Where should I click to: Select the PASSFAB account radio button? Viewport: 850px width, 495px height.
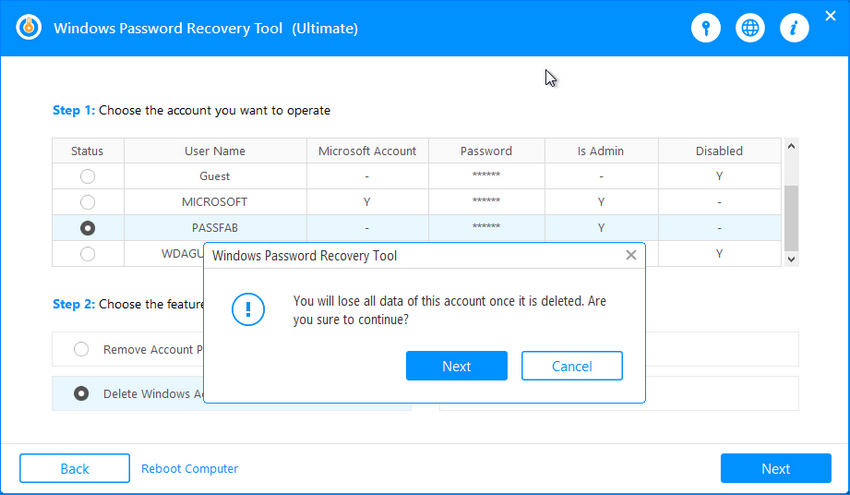pos(87,228)
